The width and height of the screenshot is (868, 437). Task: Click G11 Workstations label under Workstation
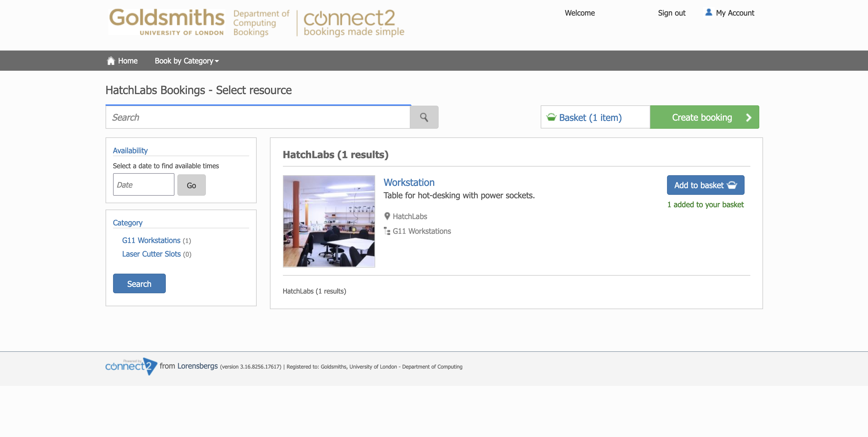422,231
